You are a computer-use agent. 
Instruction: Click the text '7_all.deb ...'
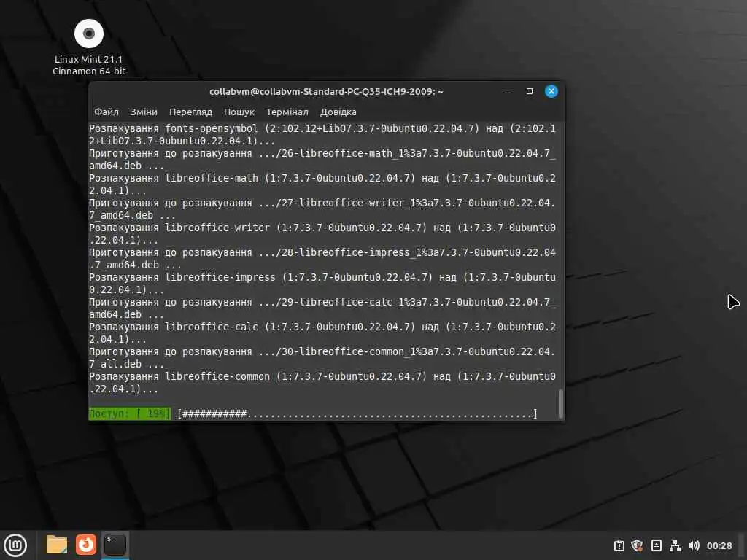[127, 365]
